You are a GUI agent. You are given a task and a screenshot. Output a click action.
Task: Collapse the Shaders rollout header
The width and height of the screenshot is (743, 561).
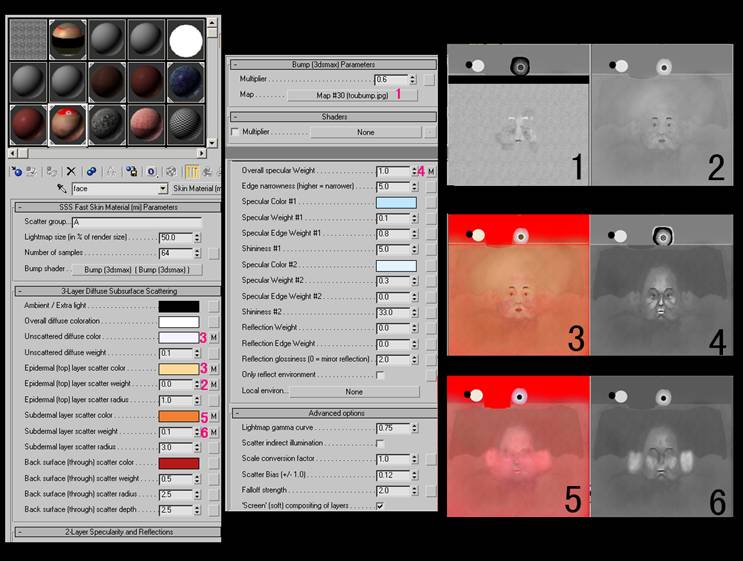[330, 116]
